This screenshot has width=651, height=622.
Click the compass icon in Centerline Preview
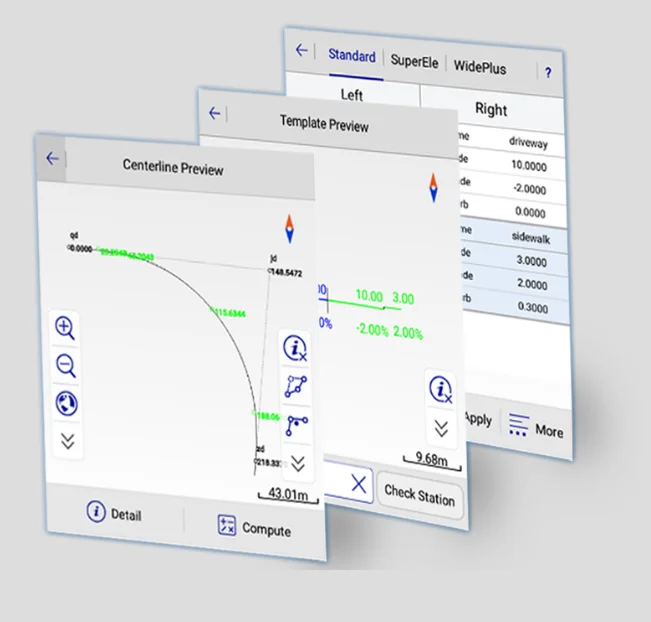click(289, 229)
